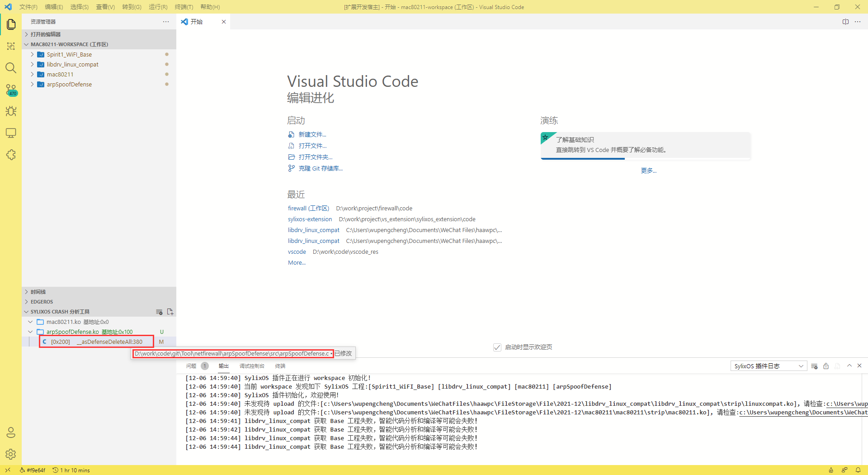
Task: Expand the EDGEROS section
Action: [x=99, y=302]
